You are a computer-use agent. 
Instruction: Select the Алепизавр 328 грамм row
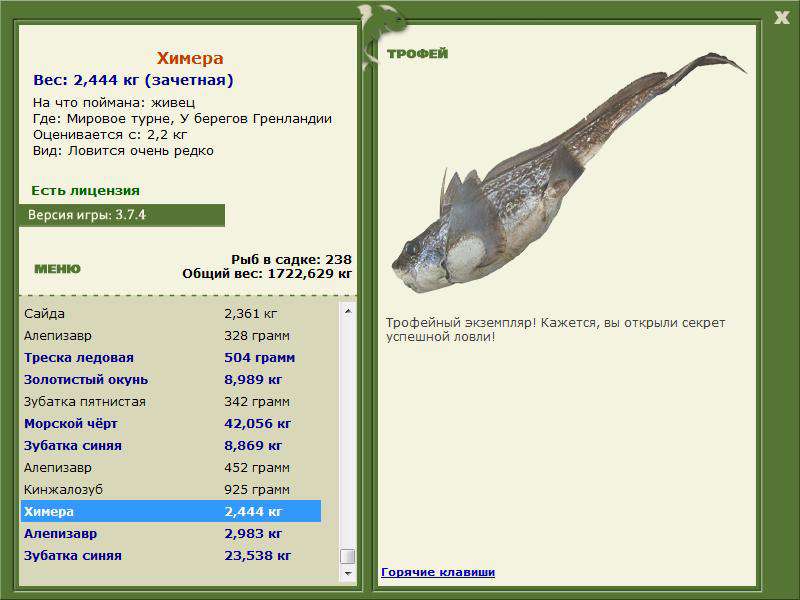(x=171, y=336)
